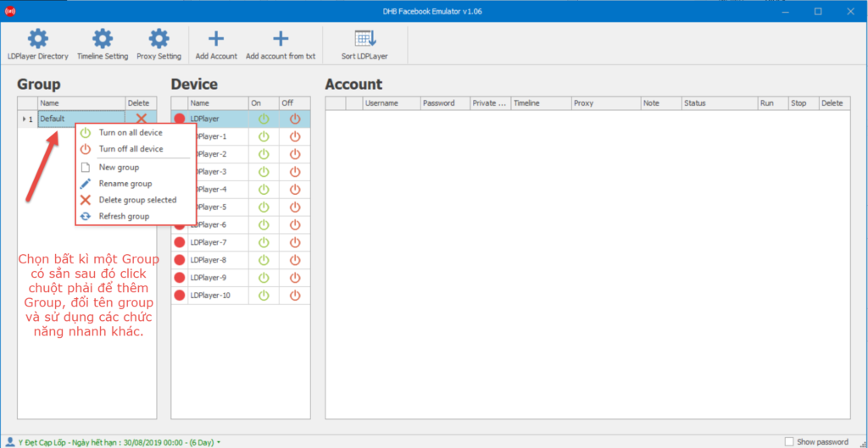Turn off LDPlayer-3 device

click(295, 171)
